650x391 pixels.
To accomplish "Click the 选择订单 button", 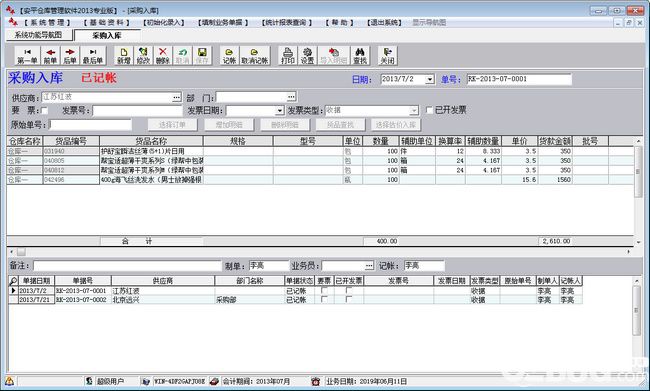I will 172,124.
